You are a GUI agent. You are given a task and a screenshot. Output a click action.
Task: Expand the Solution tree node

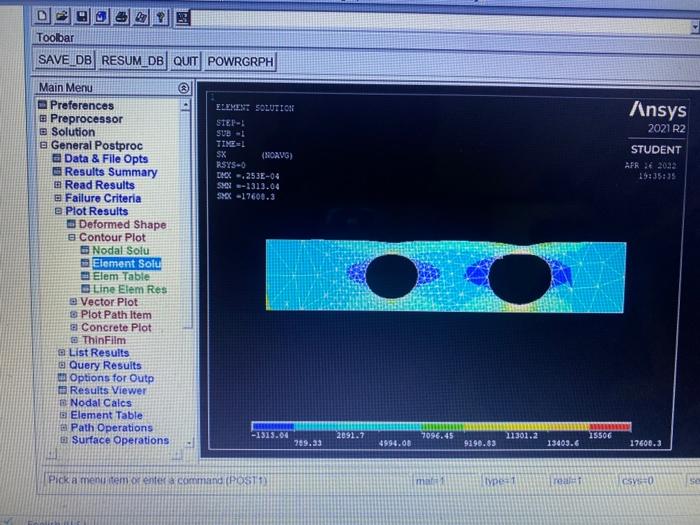(43, 132)
